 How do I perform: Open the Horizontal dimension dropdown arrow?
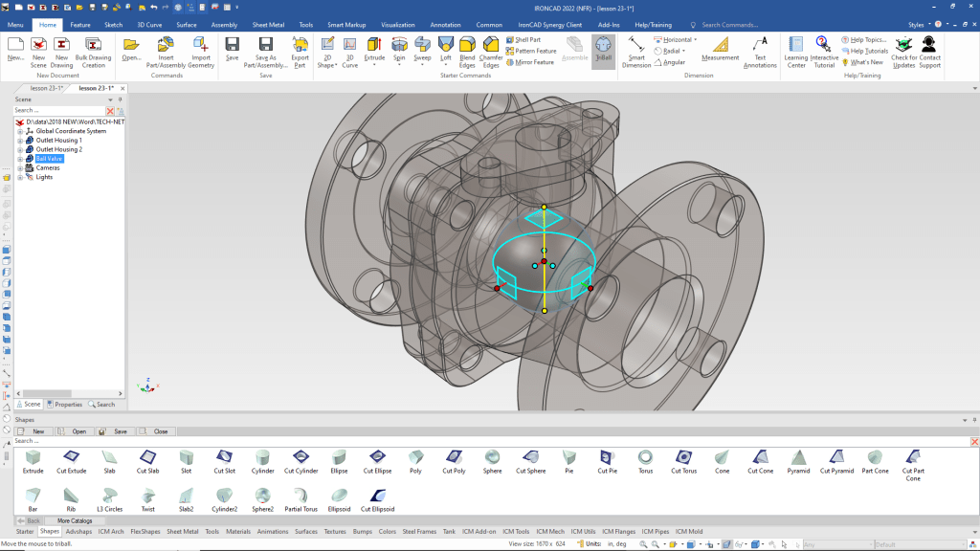pyautogui.click(x=695, y=39)
